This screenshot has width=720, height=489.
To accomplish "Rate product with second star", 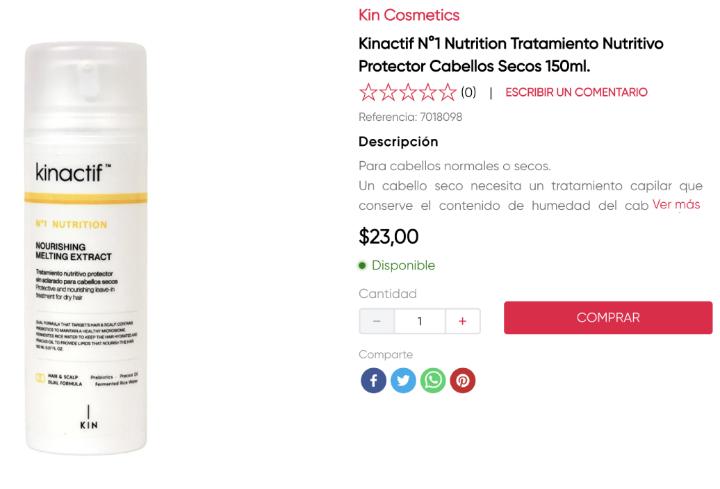I will 388,92.
